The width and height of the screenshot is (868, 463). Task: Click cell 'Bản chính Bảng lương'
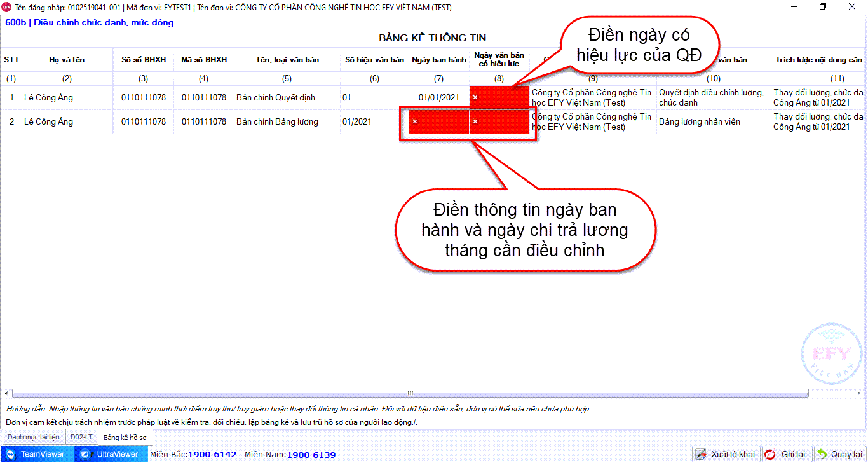point(287,121)
